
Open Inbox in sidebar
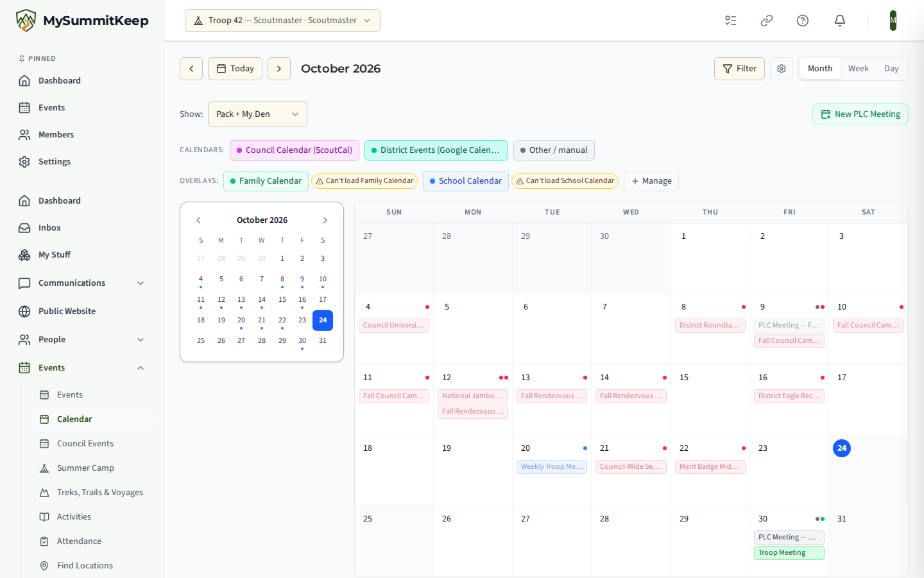click(82, 228)
